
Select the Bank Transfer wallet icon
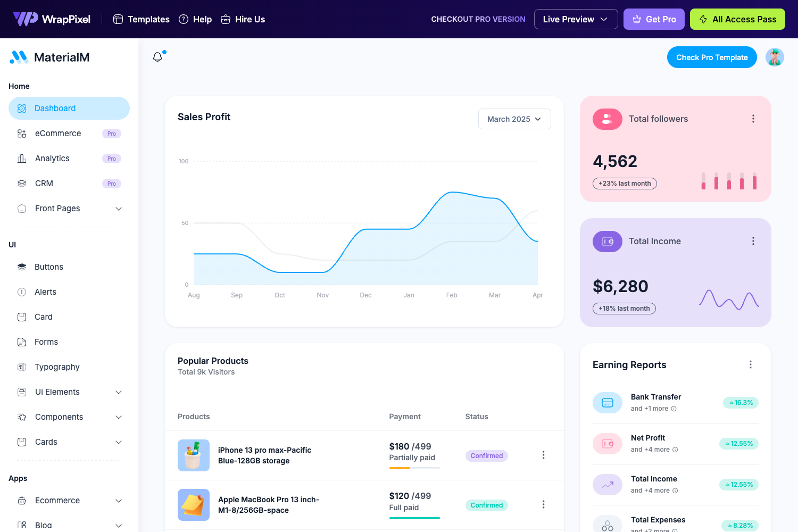coord(607,403)
